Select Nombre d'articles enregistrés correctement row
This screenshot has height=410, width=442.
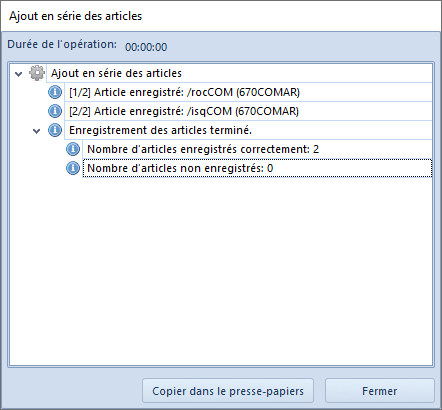[x=257, y=149]
